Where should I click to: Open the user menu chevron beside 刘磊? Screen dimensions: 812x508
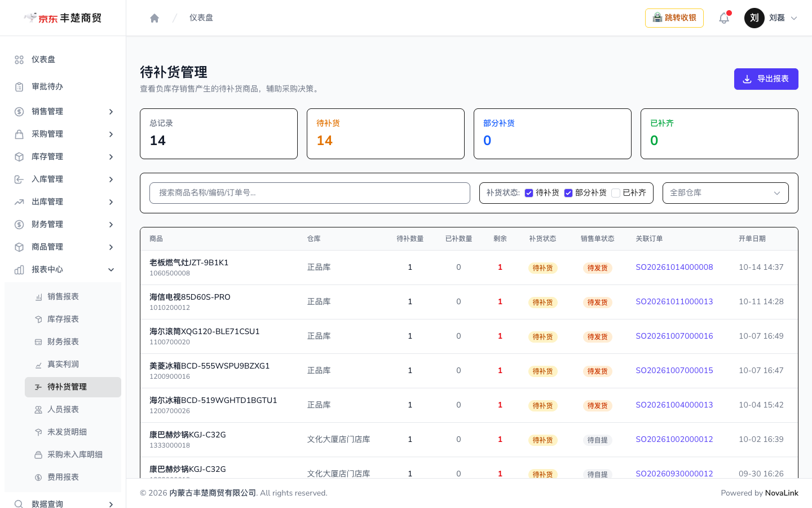click(794, 18)
